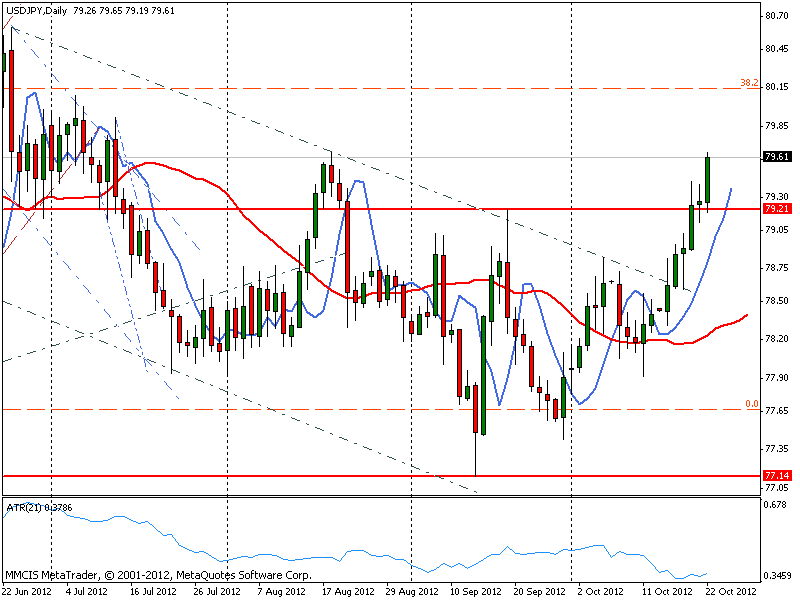This screenshot has width=800, height=600.
Task: Select the last green candle at 79.61
Action: tap(708, 180)
